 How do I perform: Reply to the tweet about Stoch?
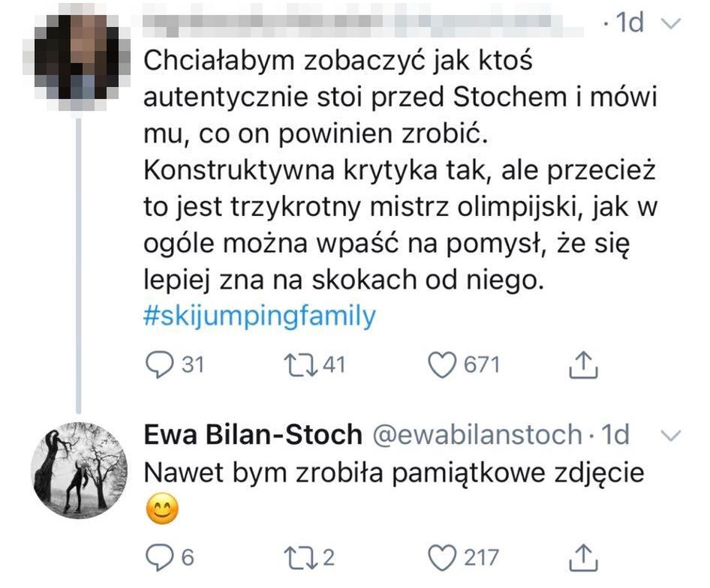pos(158,364)
